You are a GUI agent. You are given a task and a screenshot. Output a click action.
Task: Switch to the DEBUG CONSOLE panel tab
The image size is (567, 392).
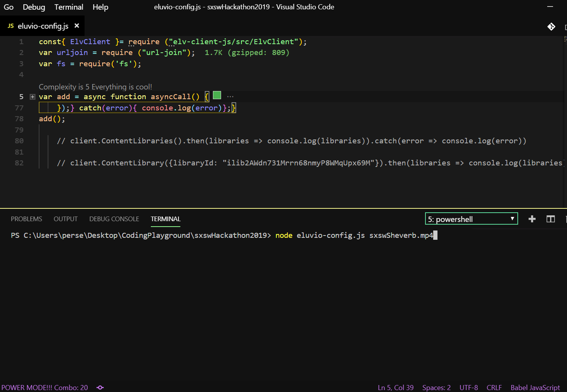114,219
